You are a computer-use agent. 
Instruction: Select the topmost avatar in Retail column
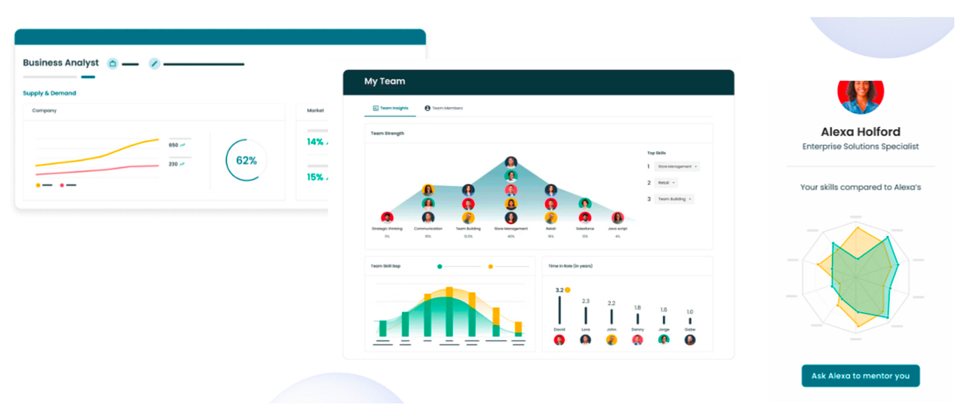[551, 190]
